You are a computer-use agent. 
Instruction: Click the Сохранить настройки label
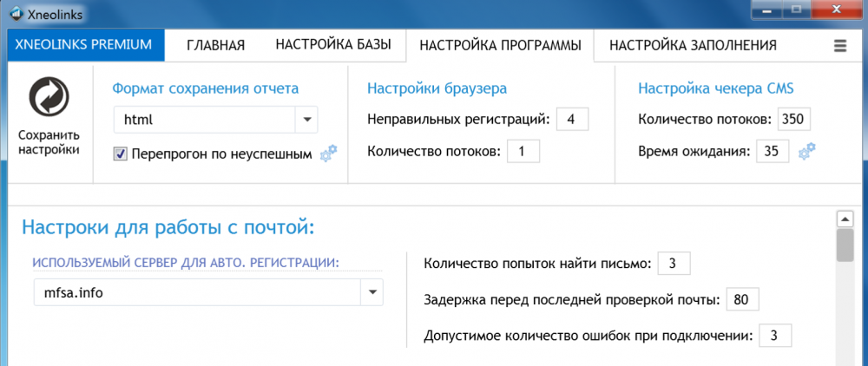[49, 142]
